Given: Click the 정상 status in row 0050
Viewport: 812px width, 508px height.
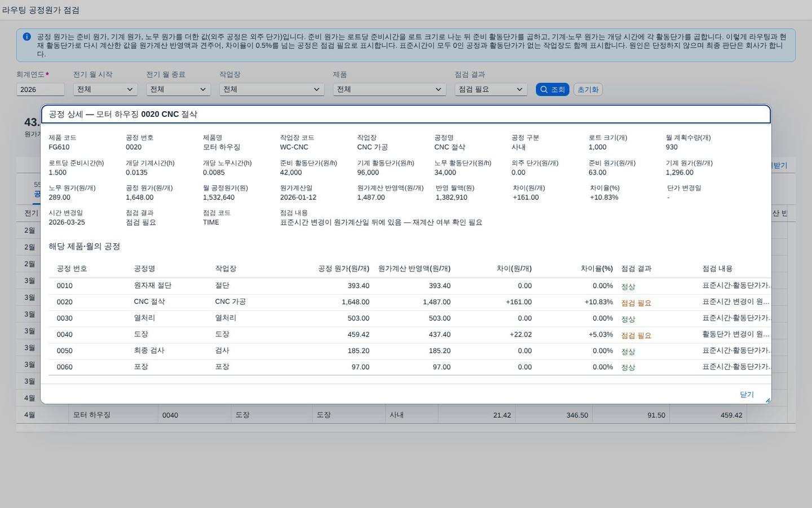Looking at the screenshot, I should coord(628,351).
